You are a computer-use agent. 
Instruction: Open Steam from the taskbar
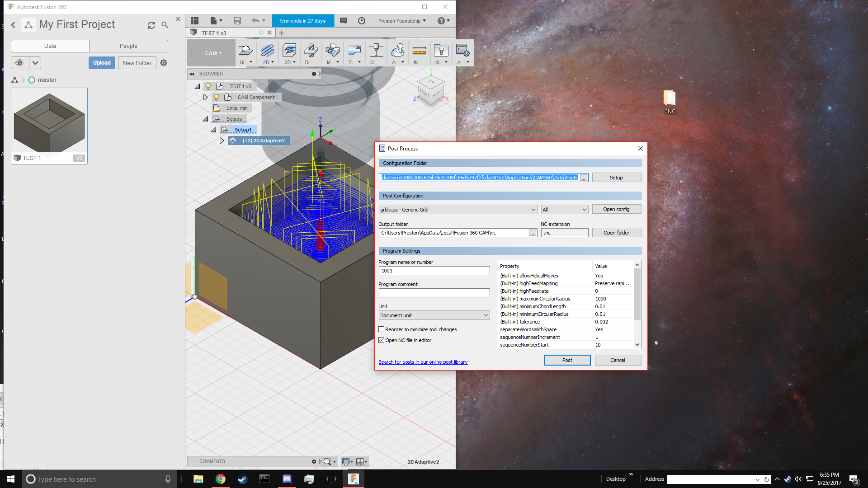coord(243,479)
